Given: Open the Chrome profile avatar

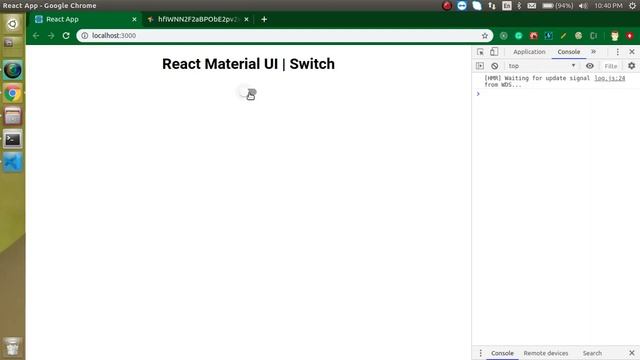Looking at the screenshot, I should pos(615,36).
